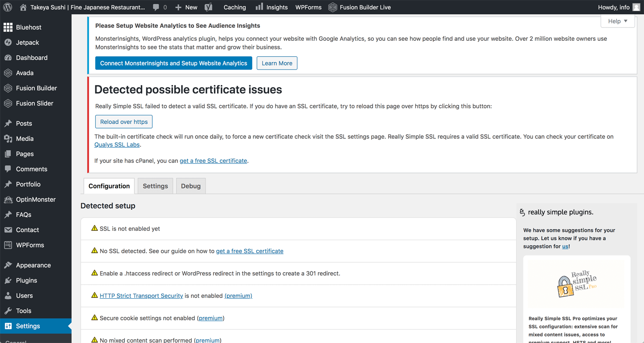This screenshot has width=644, height=343.
Task: Click the Fusion Slider sidebar icon
Action: point(8,103)
